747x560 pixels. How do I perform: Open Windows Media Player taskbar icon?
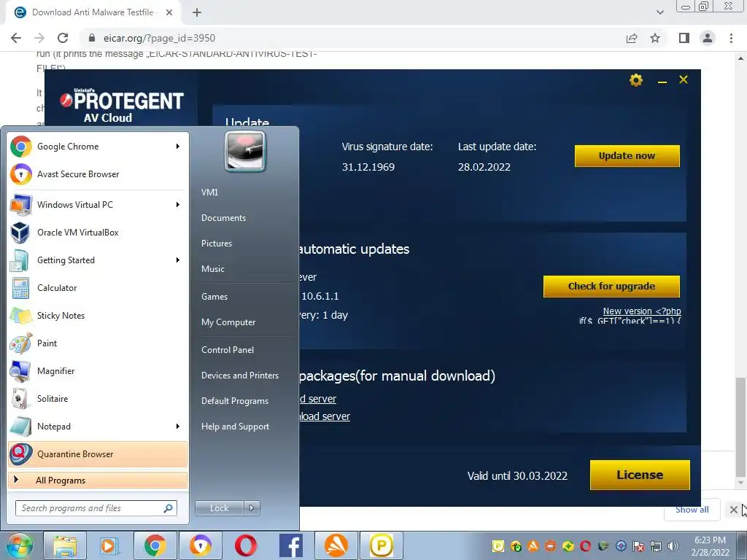[x=109, y=545]
